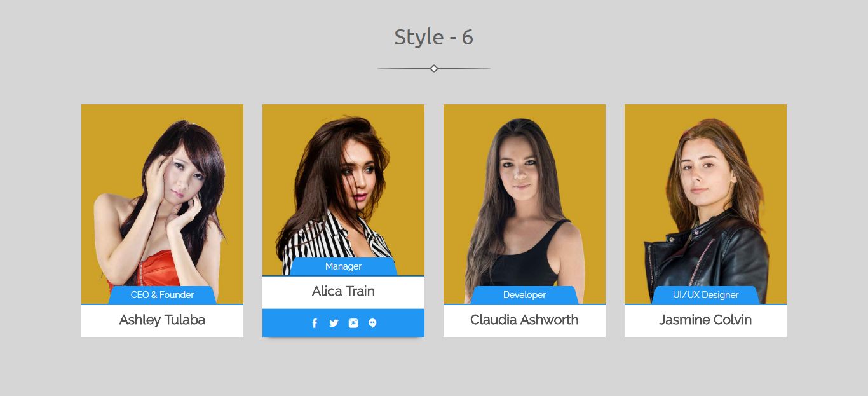Click the Jasmine Colvin name
868x396 pixels.
705,320
